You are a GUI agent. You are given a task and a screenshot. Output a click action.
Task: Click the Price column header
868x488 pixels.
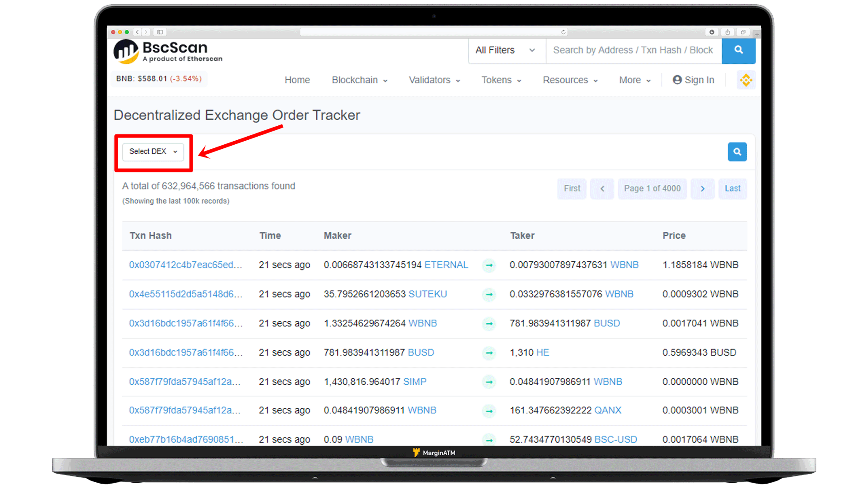pos(674,236)
